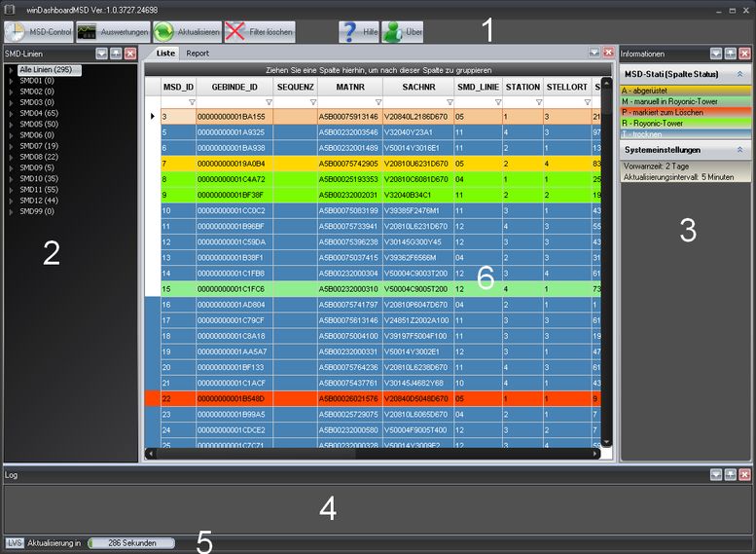The image size is (756, 554).
Task: Select the SMD10 (35) line
Action: [39, 178]
